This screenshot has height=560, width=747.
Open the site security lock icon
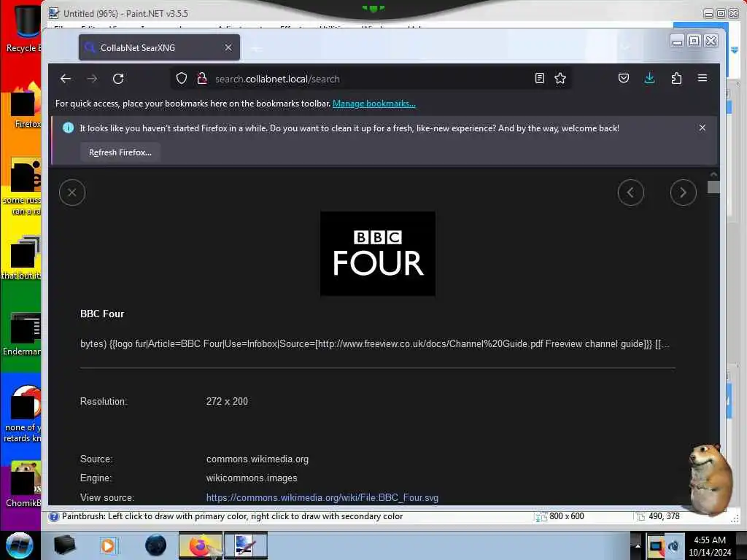pos(202,79)
